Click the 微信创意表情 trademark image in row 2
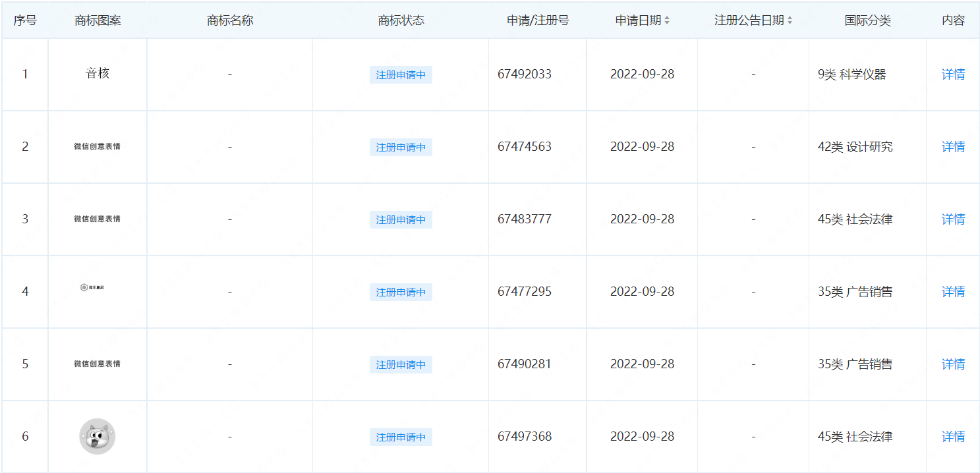Screen dimensions: 980x473 click(x=98, y=146)
